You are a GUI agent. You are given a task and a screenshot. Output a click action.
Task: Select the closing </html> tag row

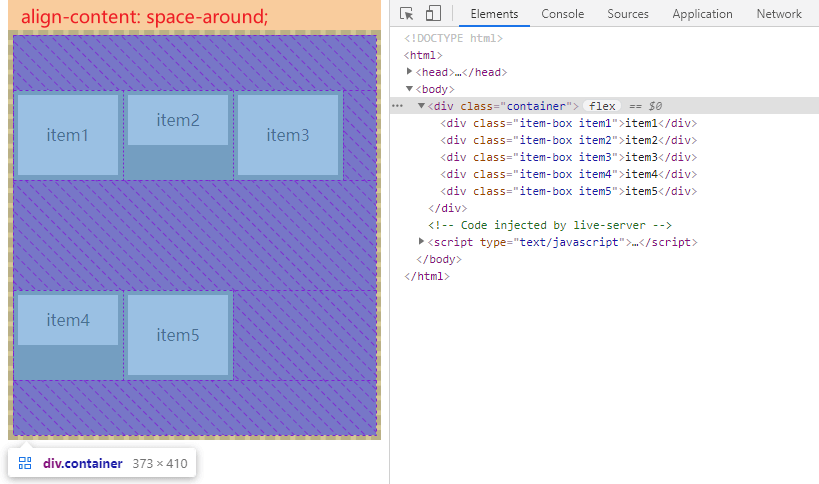coord(427,276)
